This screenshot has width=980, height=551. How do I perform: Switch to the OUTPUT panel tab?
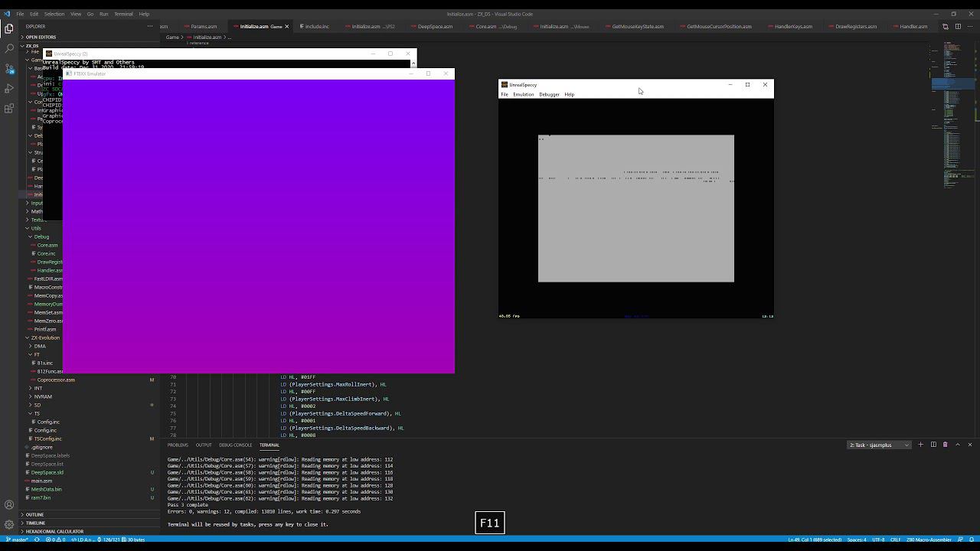[204, 445]
